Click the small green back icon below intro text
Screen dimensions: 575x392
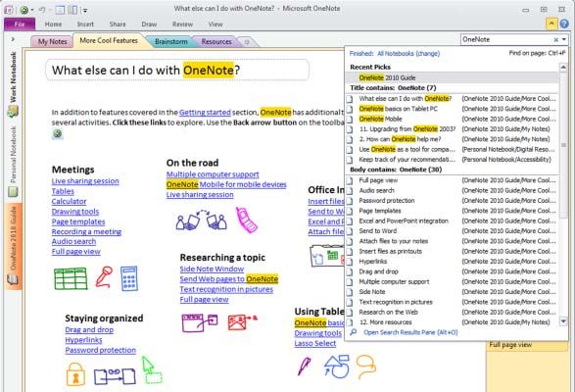click(57, 134)
